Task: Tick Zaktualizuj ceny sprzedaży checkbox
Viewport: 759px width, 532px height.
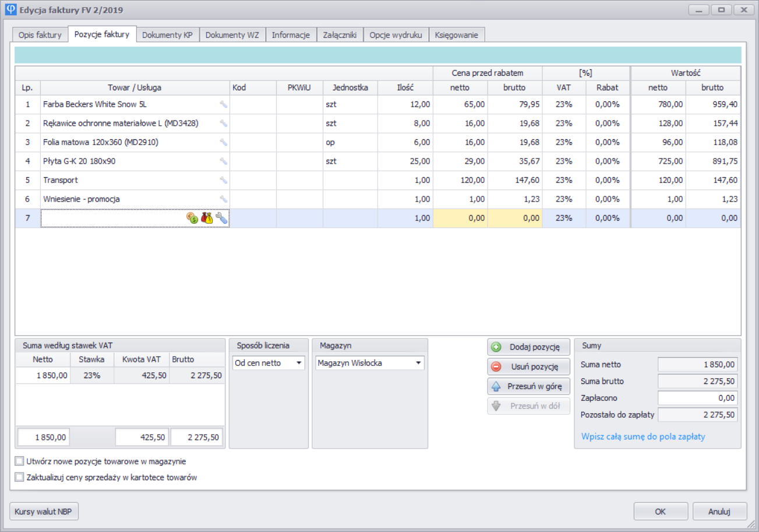Action: pyautogui.click(x=19, y=477)
